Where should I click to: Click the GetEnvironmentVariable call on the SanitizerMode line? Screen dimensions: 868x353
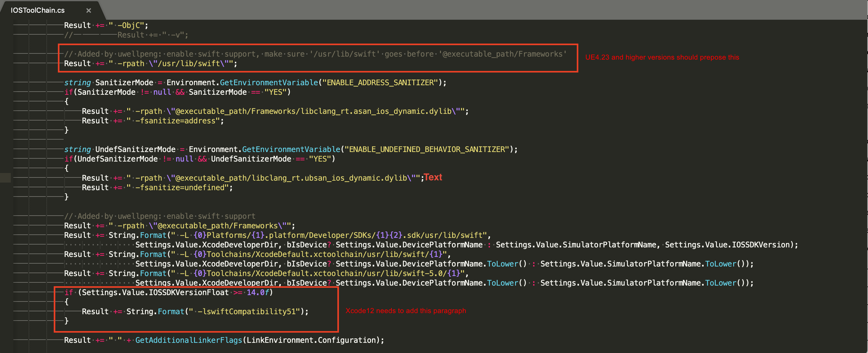click(x=269, y=83)
